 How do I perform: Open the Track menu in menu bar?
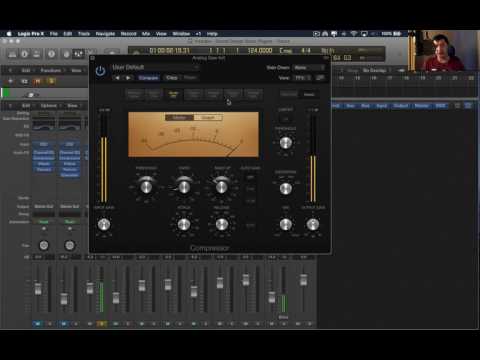(84, 34)
